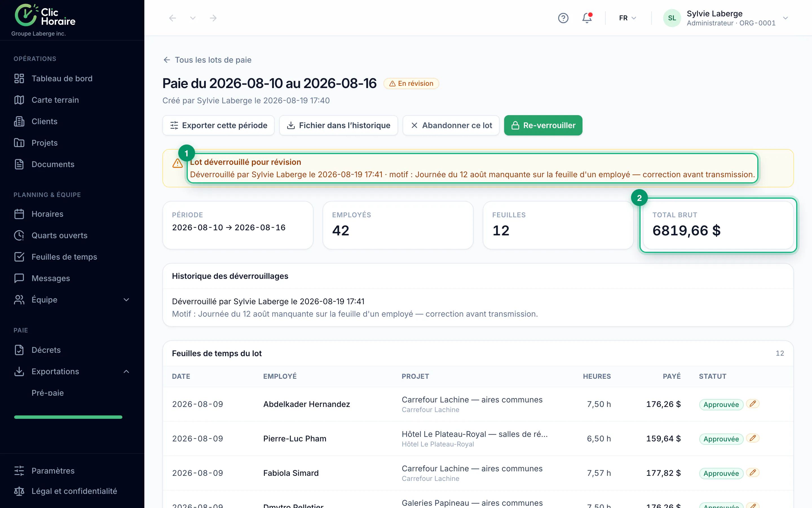Click employee name Pierre-Luc Pham

pyautogui.click(x=295, y=439)
